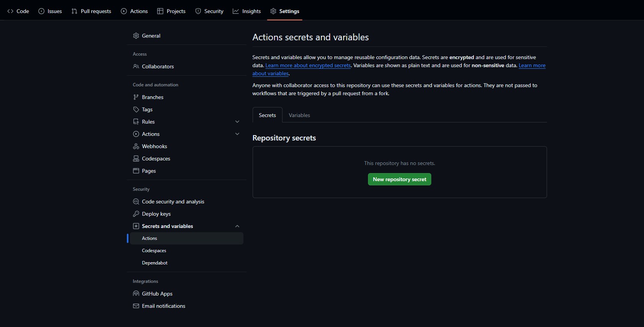Click the Deploy keys key icon
The height and width of the screenshot is (327, 644).
[x=136, y=214]
